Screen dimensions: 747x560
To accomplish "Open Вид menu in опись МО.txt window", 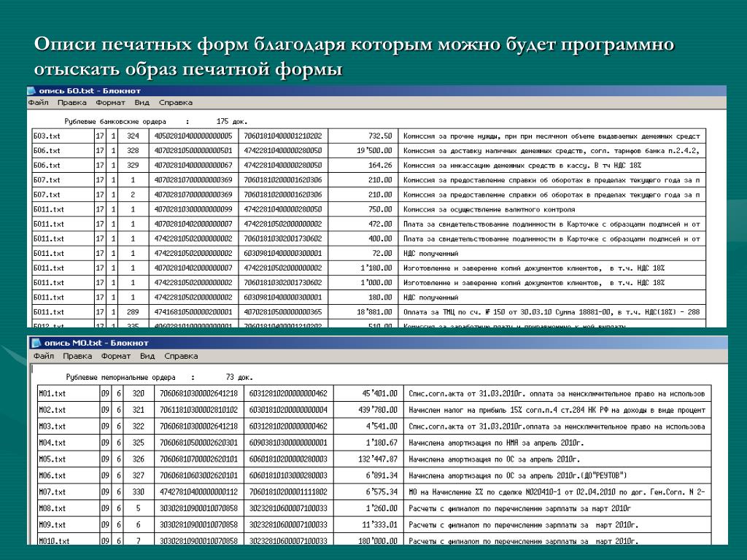I will coord(147,356).
